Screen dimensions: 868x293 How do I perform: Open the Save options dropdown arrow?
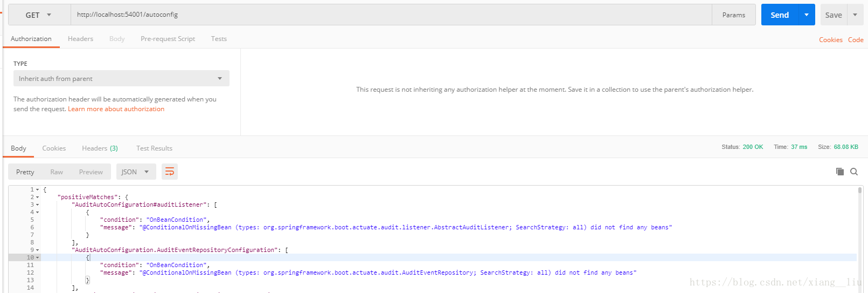pyautogui.click(x=855, y=15)
